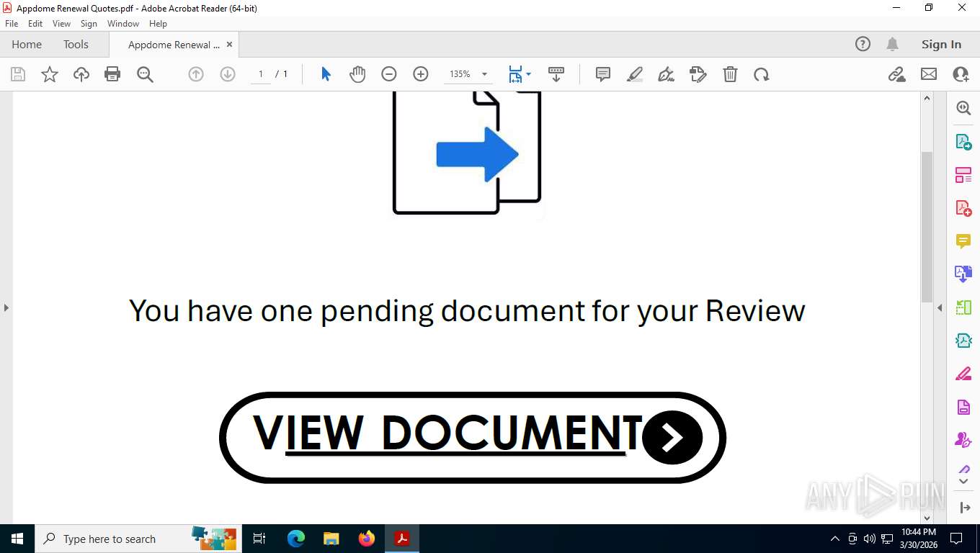
Task: Click the Sign In button
Action: pyautogui.click(x=941, y=44)
